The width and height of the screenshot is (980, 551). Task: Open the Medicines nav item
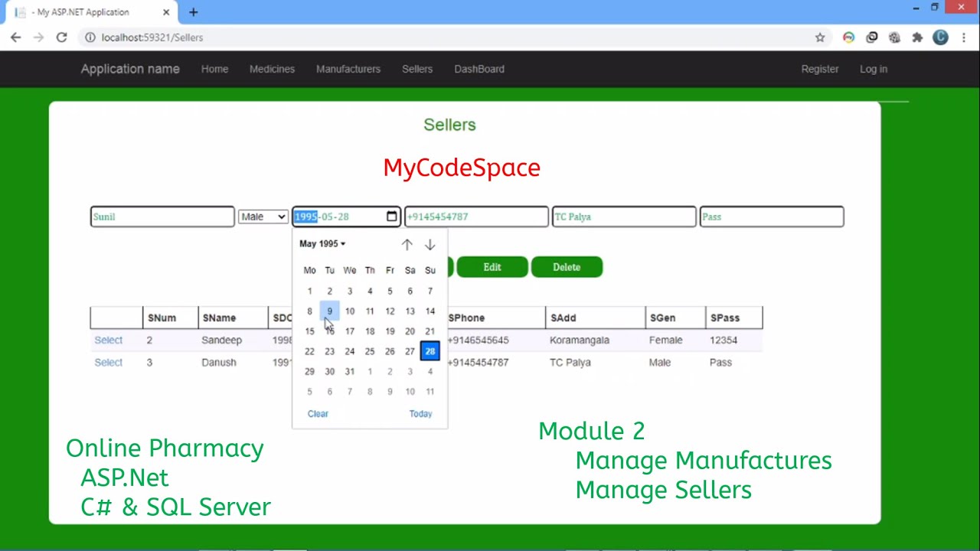(x=272, y=69)
